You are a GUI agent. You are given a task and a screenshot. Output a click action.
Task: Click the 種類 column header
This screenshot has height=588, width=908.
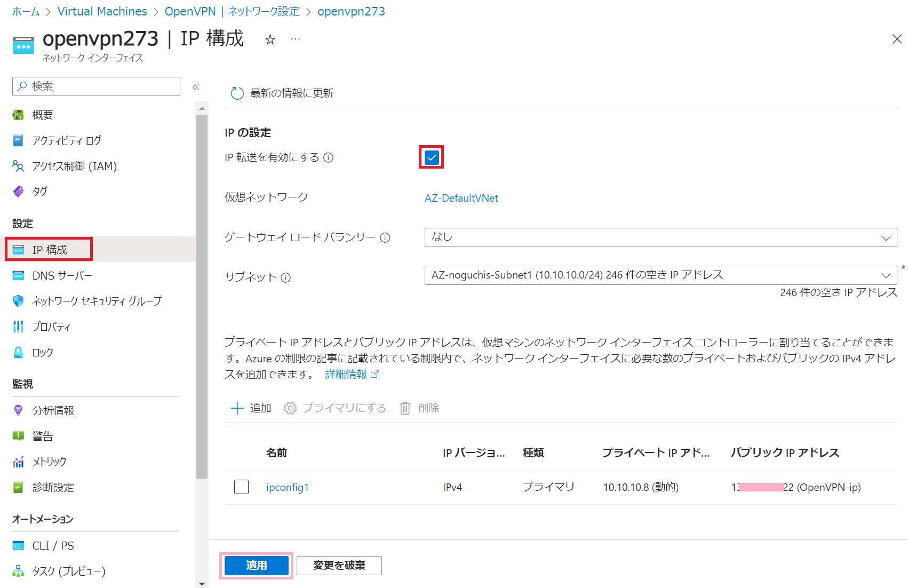533,453
